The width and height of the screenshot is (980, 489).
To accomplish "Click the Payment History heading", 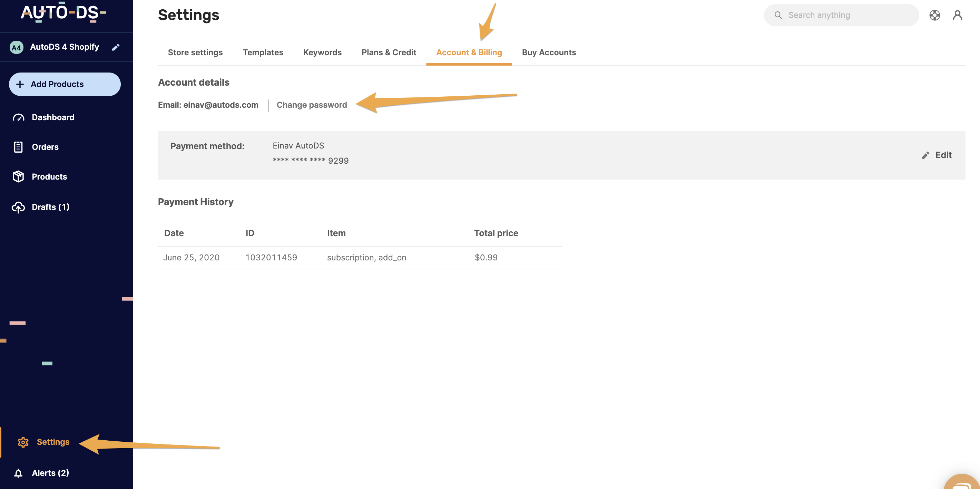I will (196, 202).
